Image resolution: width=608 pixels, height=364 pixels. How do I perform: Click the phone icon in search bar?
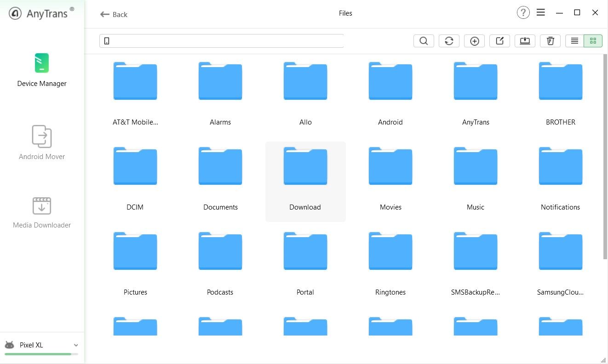tap(107, 40)
